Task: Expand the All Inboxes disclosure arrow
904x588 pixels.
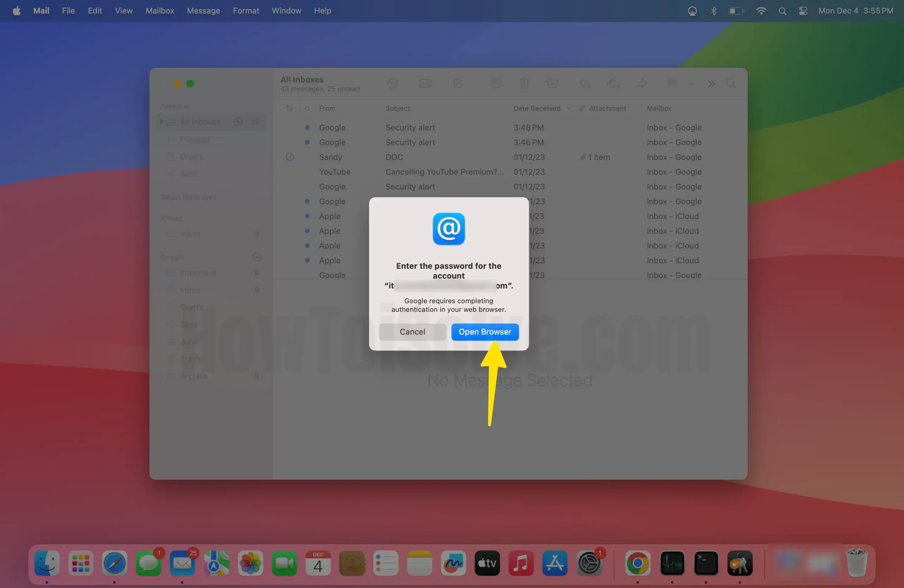Action: 161,121
